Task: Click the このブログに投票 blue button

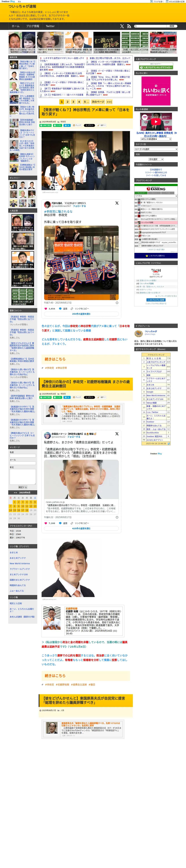Action: pyautogui.click(x=156, y=300)
